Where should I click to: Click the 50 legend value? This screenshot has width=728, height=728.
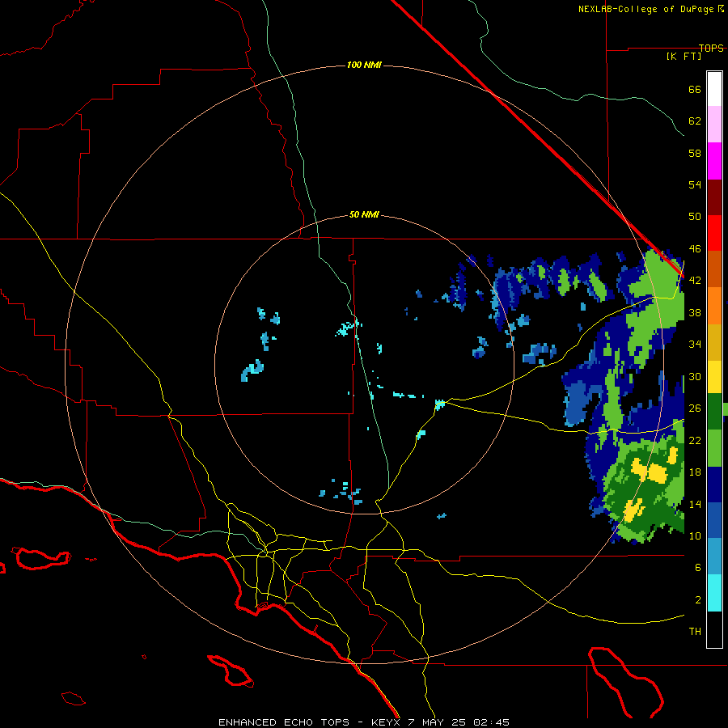click(695, 217)
